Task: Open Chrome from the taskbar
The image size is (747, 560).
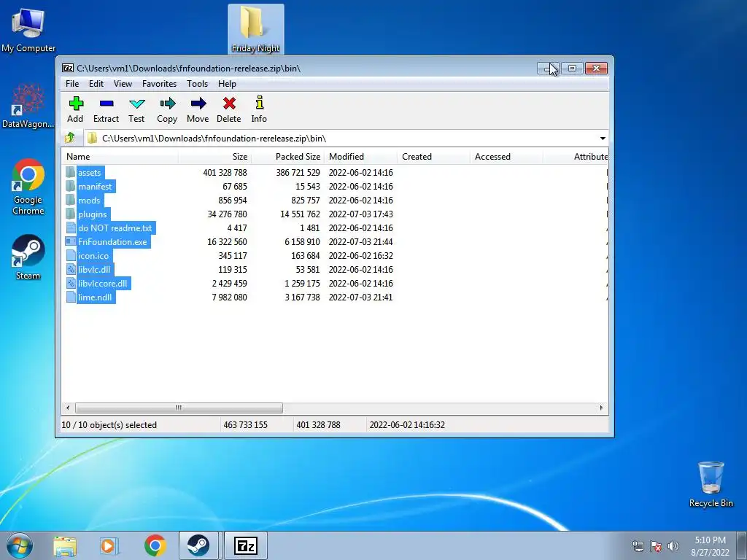Action: 155,545
